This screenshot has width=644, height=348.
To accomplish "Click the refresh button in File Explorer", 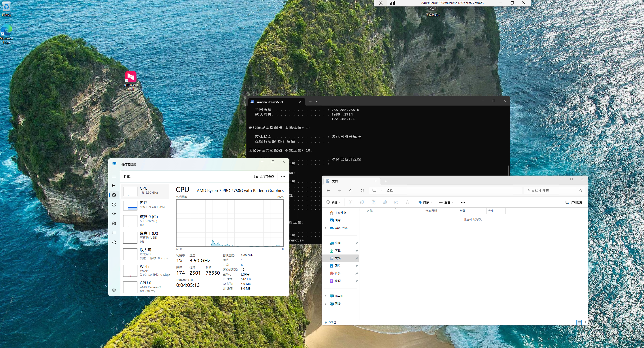I will pos(362,190).
